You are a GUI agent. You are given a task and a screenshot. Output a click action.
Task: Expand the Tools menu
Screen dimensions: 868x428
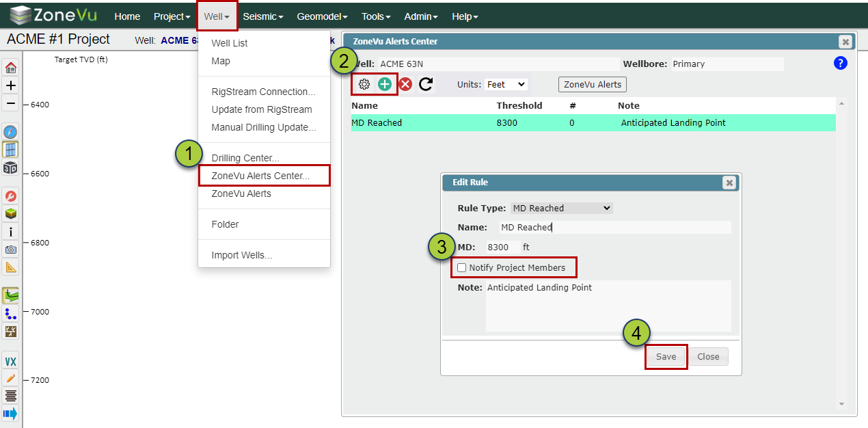[x=377, y=16]
